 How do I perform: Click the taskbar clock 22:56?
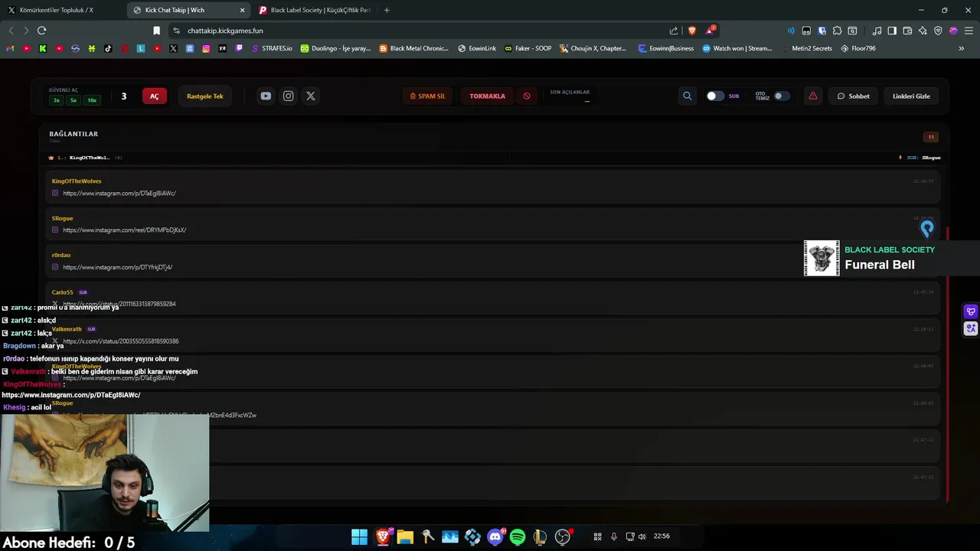(661, 536)
